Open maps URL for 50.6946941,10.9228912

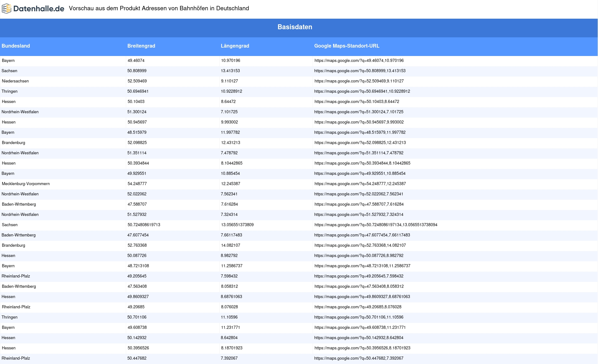point(362,91)
